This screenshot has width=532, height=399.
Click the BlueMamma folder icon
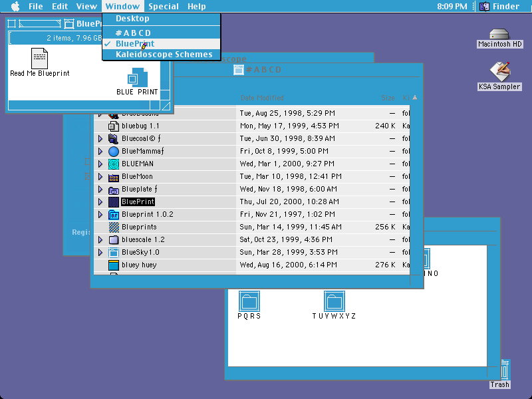113,152
